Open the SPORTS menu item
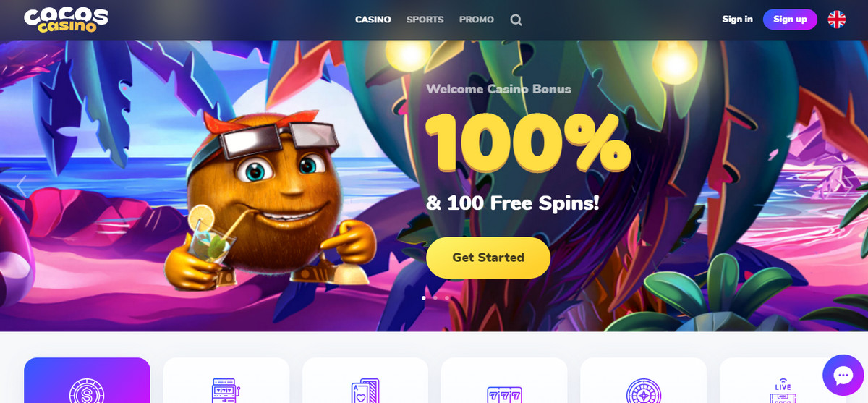 pyautogui.click(x=425, y=20)
